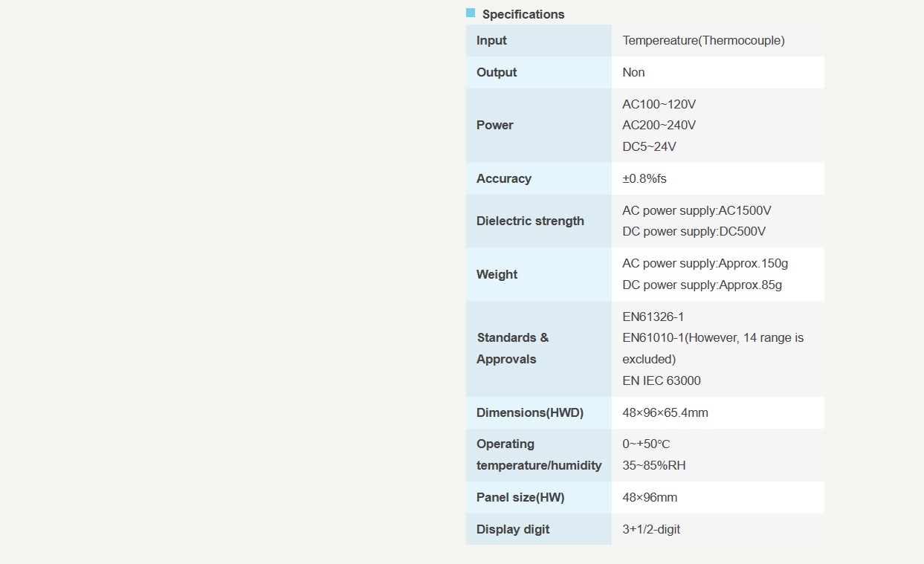Click the Power row label
The image size is (924, 564).
495,125
